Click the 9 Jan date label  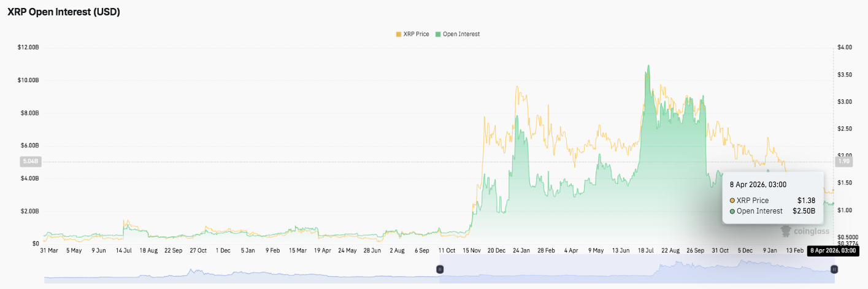click(x=770, y=250)
